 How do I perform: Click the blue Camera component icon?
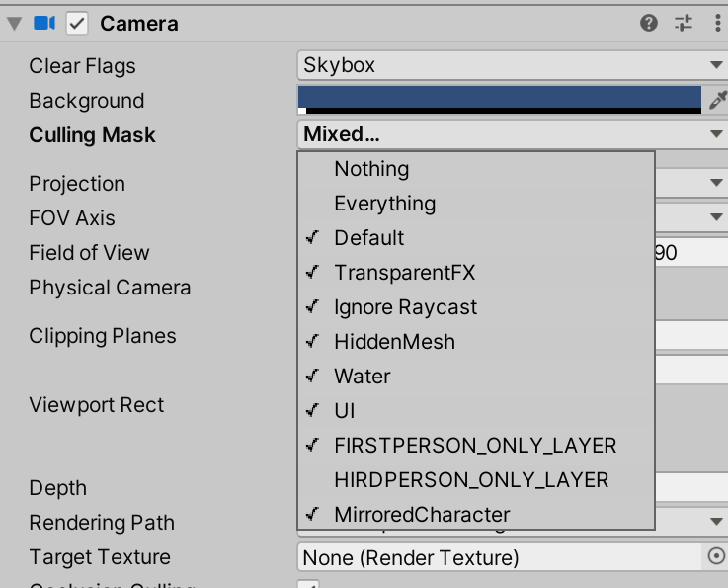point(44,23)
